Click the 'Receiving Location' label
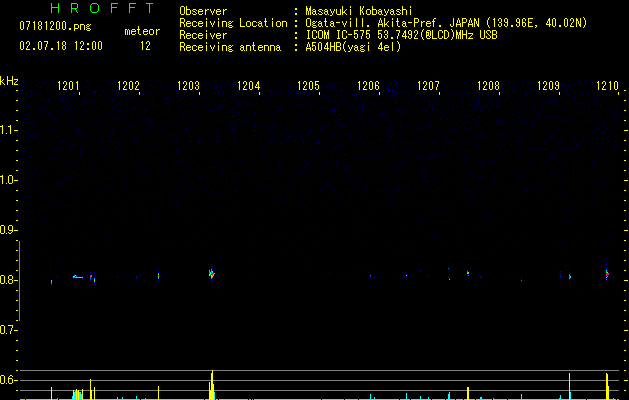This screenshot has width=629, height=400. (233, 23)
